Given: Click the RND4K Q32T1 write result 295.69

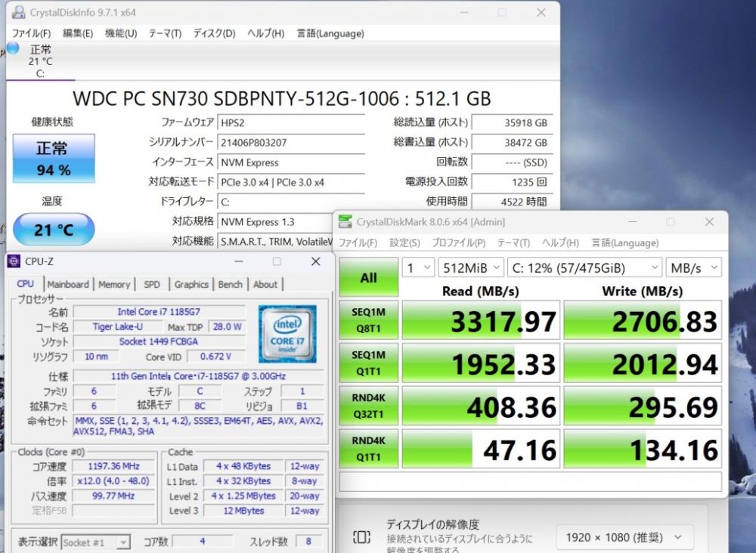Looking at the screenshot, I should [643, 406].
